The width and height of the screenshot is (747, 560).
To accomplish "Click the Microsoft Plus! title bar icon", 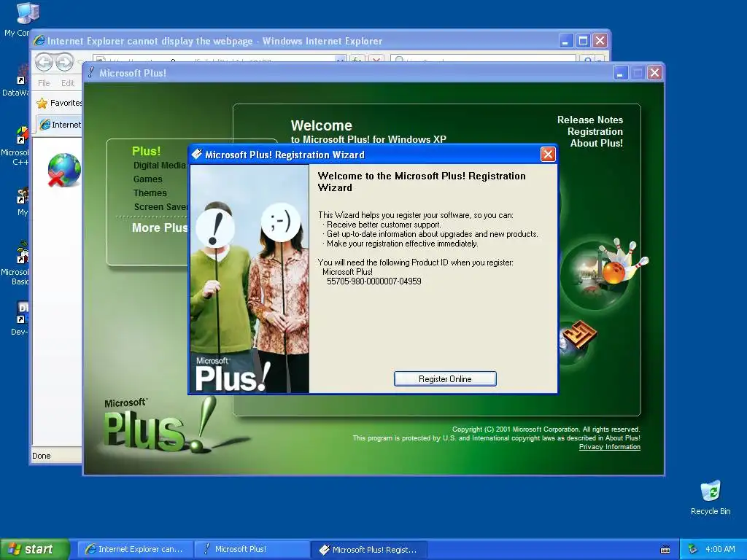I will click(x=91, y=73).
